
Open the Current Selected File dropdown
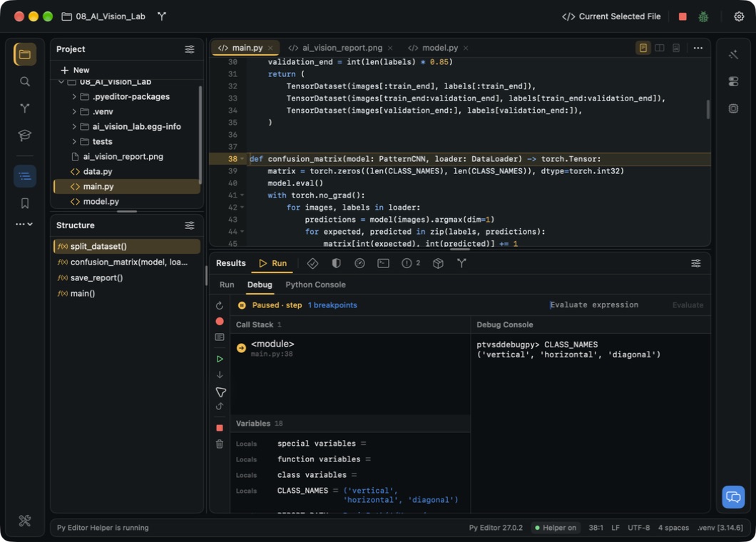[x=611, y=16]
